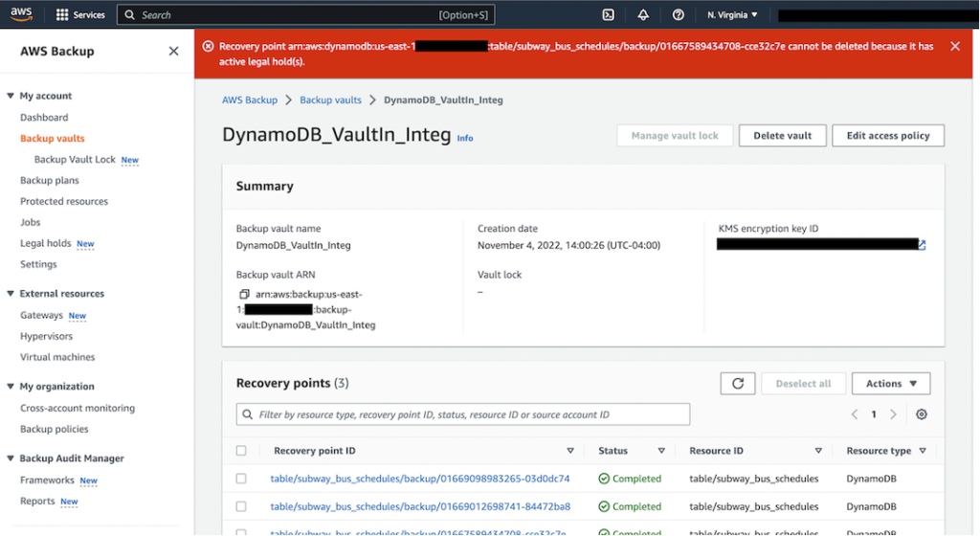The image size is (980, 536).
Task: Open Backup Vault Lock in the sidebar
Action: click(x=75, y=159)
